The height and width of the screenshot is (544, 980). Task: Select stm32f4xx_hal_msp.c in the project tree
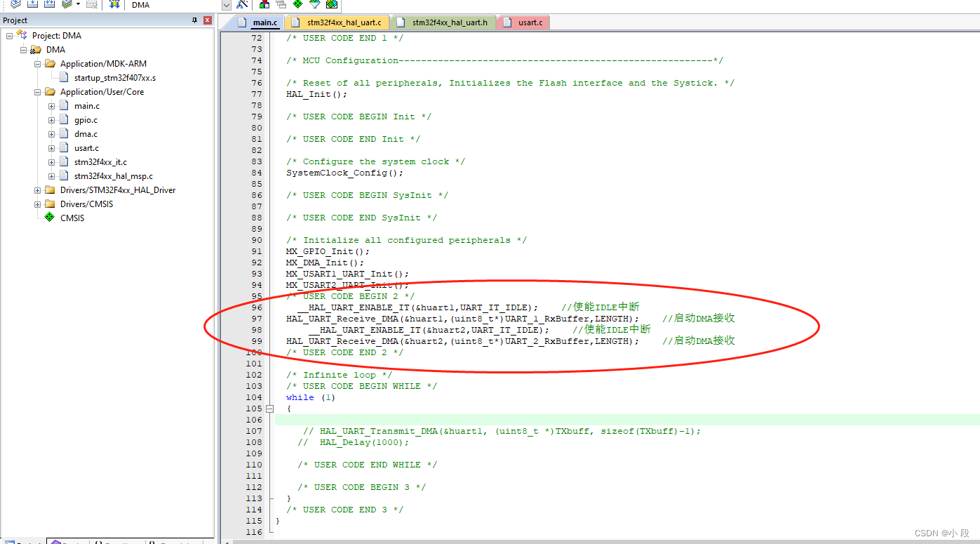[114, 176]
